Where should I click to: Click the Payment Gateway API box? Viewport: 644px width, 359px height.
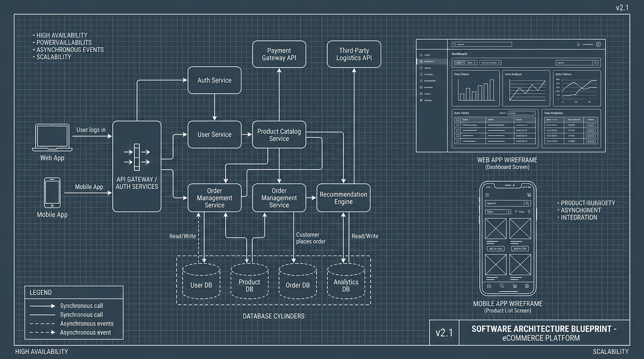click(279, 54)
